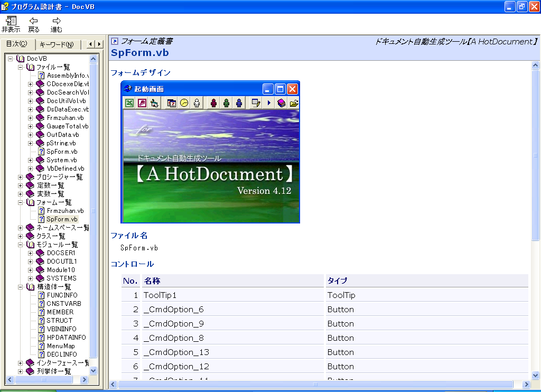This screenshot has height=392, width=541.
Task: Click the ネームスペース一覧 book icon
Action: [x=30, y=228]
